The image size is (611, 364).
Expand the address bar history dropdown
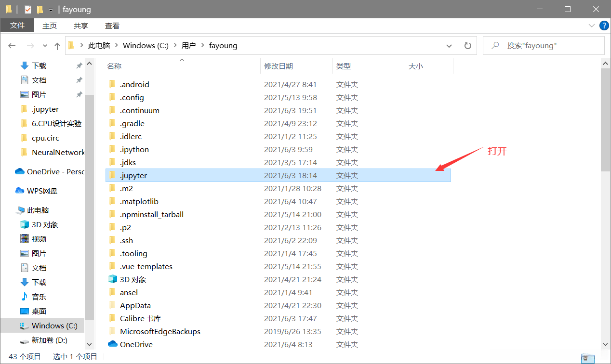click(449, 46)
